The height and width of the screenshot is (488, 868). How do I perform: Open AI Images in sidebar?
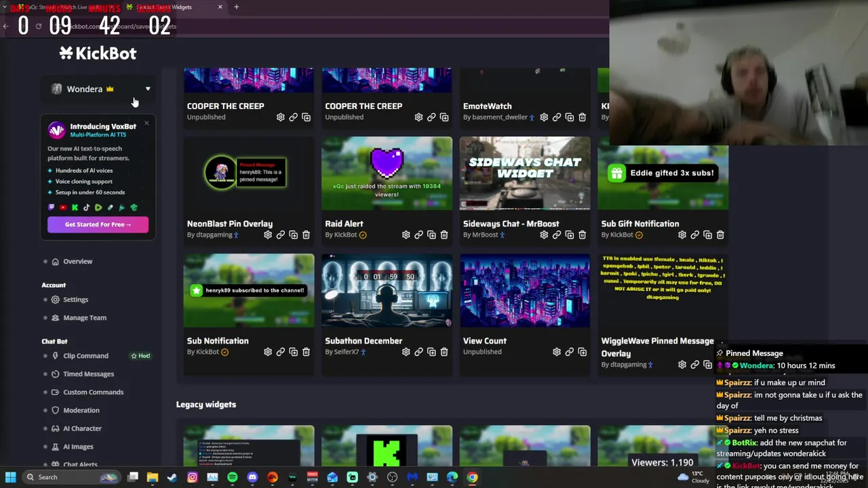(78, 447)
